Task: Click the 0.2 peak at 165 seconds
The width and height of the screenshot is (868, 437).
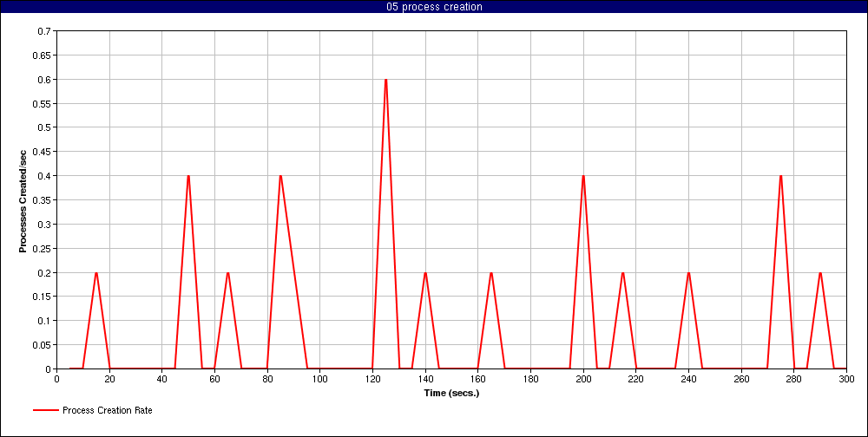Action: click(x=491, y=274)
